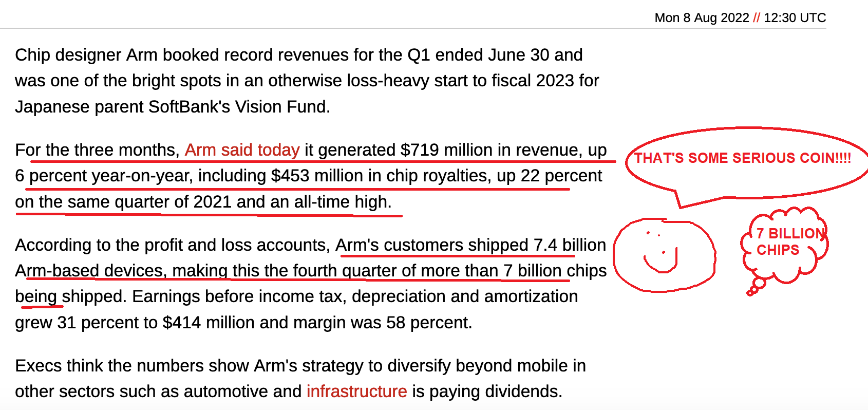Click the red double-slash date separator
868x410 pixels.
point(756,18)
